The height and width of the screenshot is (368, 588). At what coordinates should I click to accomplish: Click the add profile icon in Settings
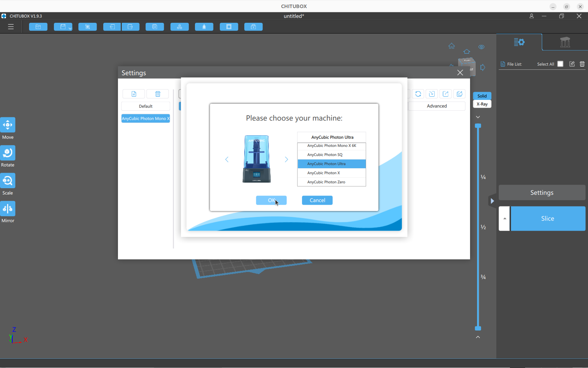(x=134, y=94)
